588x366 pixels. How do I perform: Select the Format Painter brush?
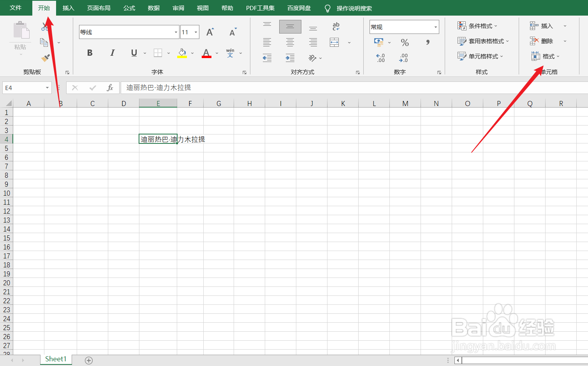pyautogui.click(x=46, y=58)
